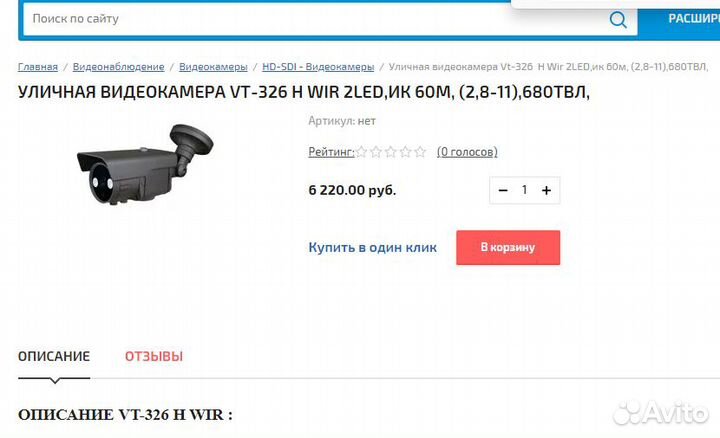Screen dimensions: 720x438
Task: Select the Описание tab
Action: click(54, 356)
